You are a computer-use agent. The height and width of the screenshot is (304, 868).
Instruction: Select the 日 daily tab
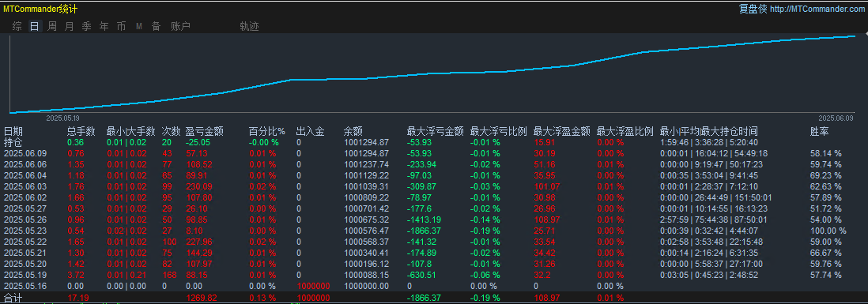(35, 26)
